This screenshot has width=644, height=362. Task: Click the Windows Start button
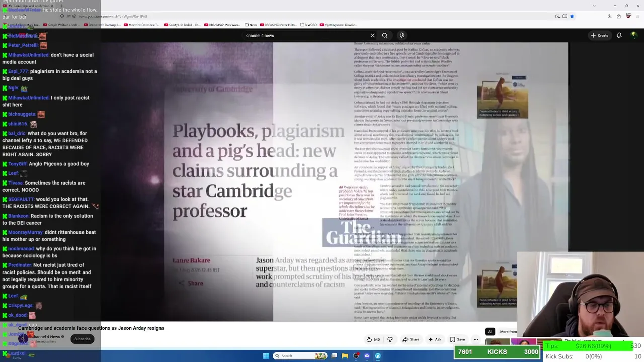pos(266,356)
